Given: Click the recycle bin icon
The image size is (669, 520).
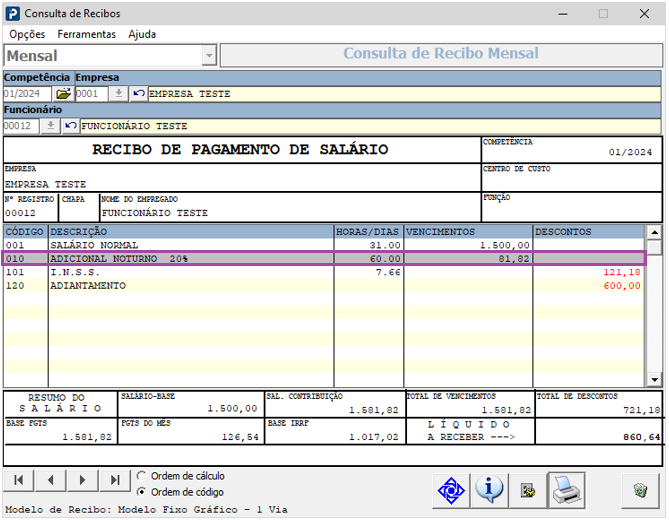Looking at the screenshot, I should coord(640,490).
